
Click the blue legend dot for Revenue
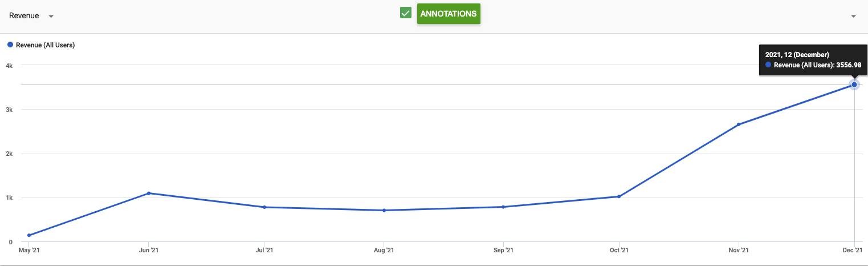(10, 45)
